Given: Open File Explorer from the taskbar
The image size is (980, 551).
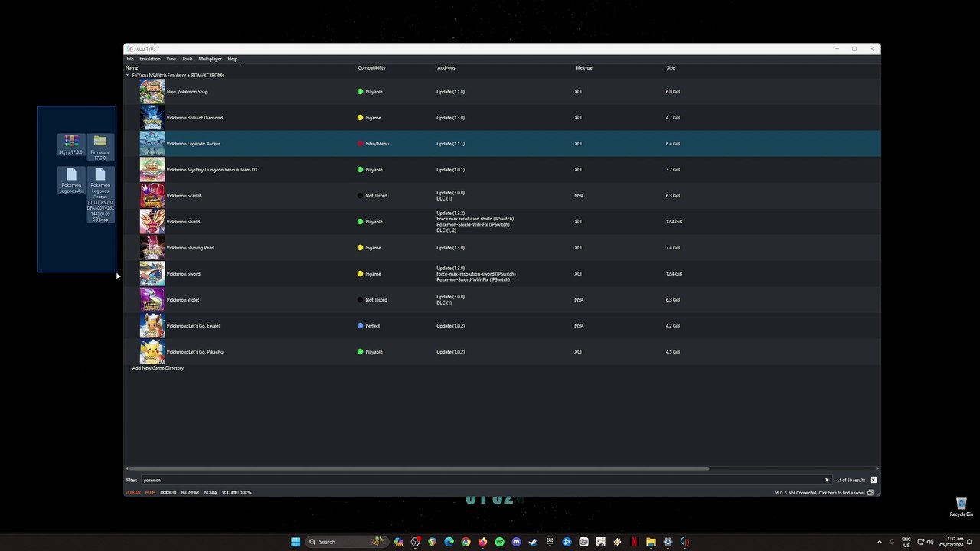Looking at the screenshot, I should [x=651, y=542].
